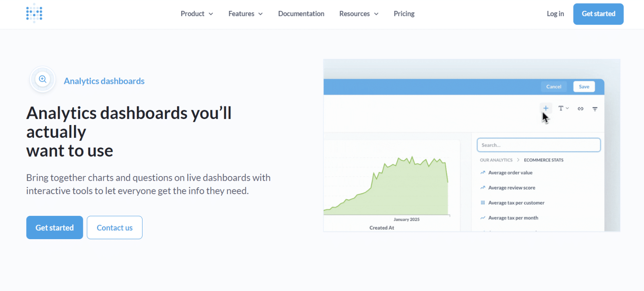Click the Log in link

pyautogui.click(x=555, y=14)
